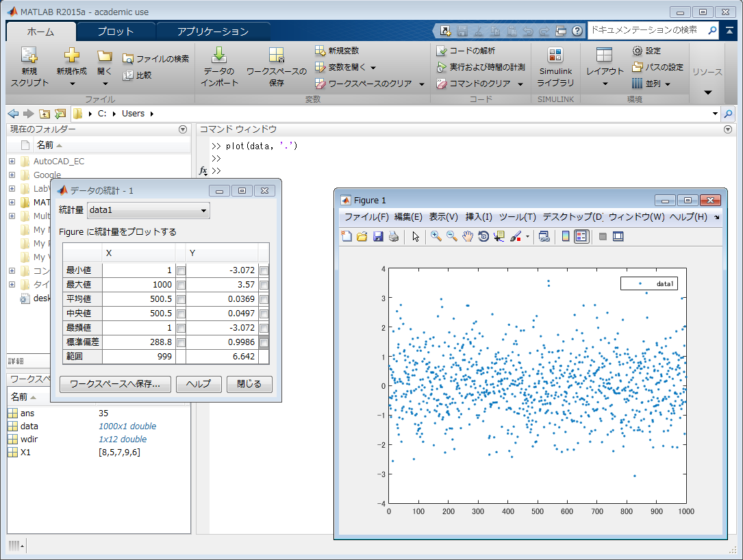The width and height of the screenshot is (743, 560).
Task: Click the back arrow in address bar
Action: pos(13,114)
